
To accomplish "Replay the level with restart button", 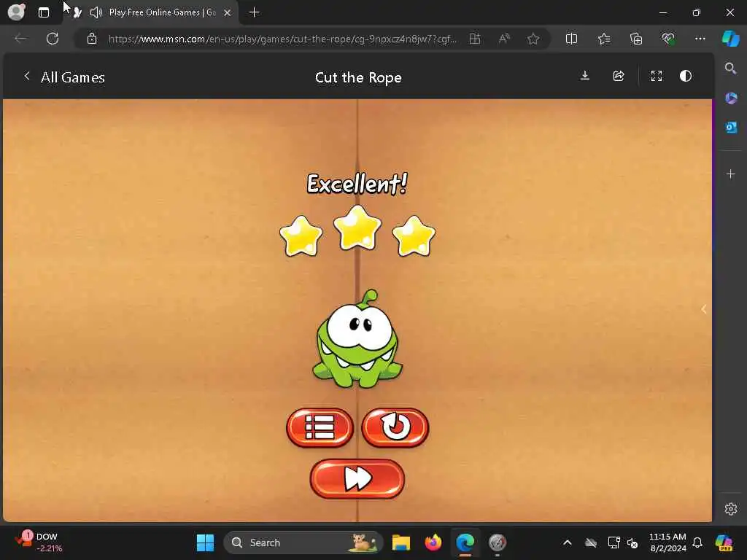I will pyautogui.click(x=395, y=427).
